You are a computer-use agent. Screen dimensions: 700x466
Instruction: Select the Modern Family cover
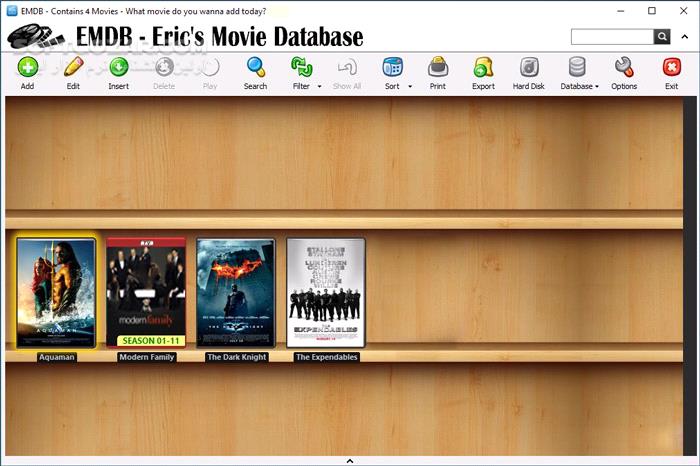tap(146, 292)
